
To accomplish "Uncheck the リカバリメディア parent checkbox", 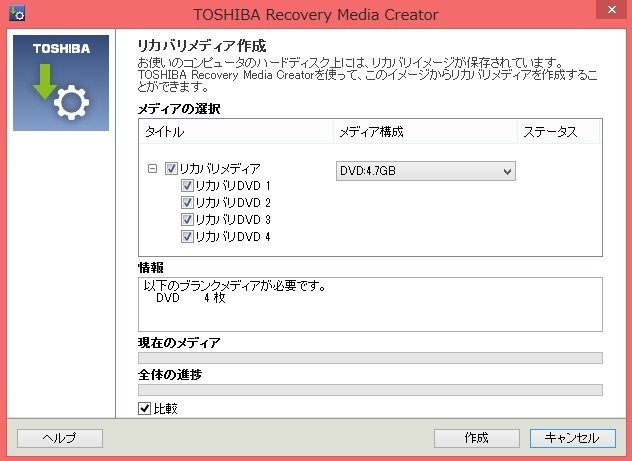I will click(x=171, y=168).
